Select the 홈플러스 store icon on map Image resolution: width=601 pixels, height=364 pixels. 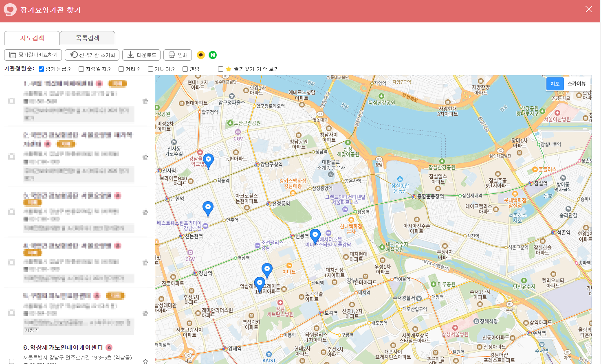pos(535,169)
